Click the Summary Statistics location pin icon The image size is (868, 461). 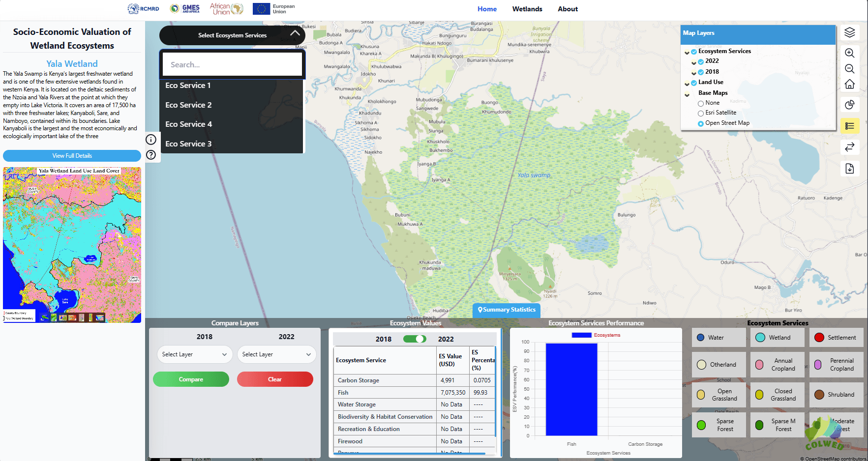point(480,310)
